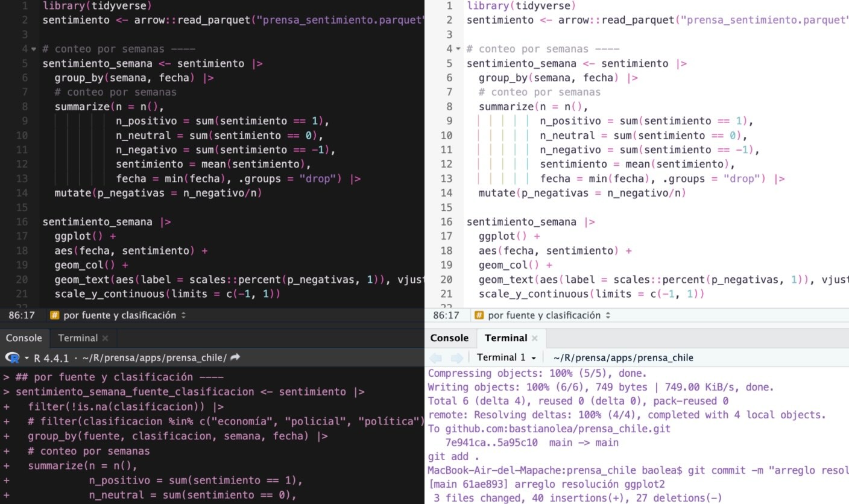Close the Terminal tab in the dark pane

105,338
